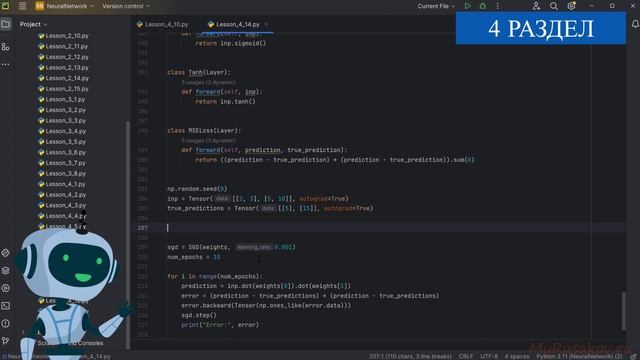The width and height of the screenshot is (640, 360).
Task: Click the error.backward line in editor
Action: pos(266,306)
